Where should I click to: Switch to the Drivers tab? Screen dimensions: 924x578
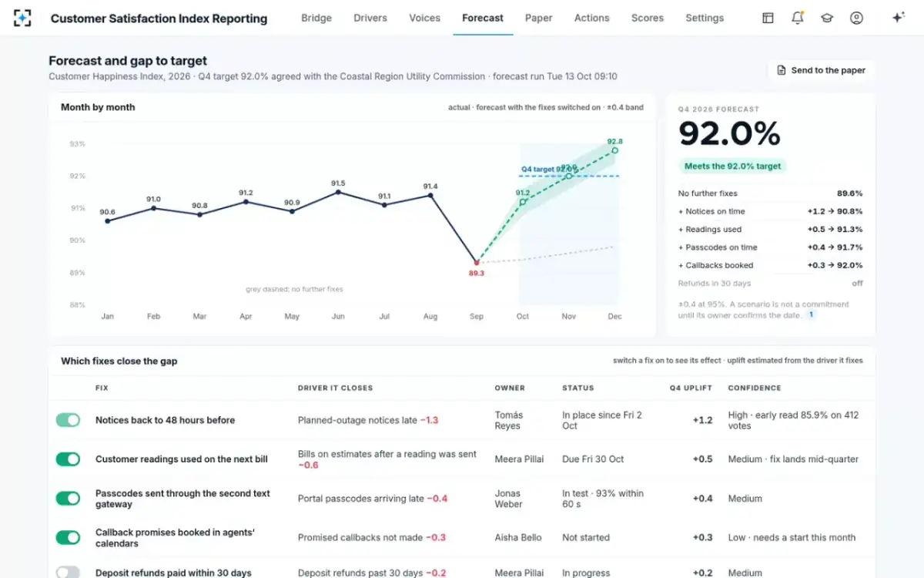click(x=370, y=18)
